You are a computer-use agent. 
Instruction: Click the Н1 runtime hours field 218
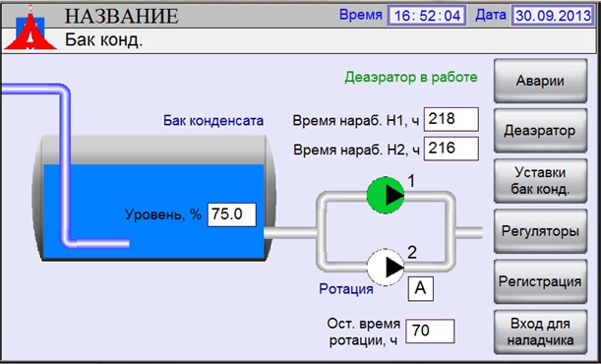[451, 119]
